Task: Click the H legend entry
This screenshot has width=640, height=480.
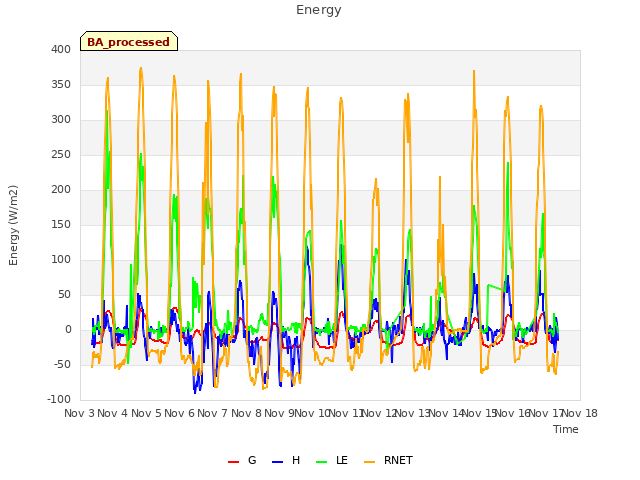Action: coord(286,460)
